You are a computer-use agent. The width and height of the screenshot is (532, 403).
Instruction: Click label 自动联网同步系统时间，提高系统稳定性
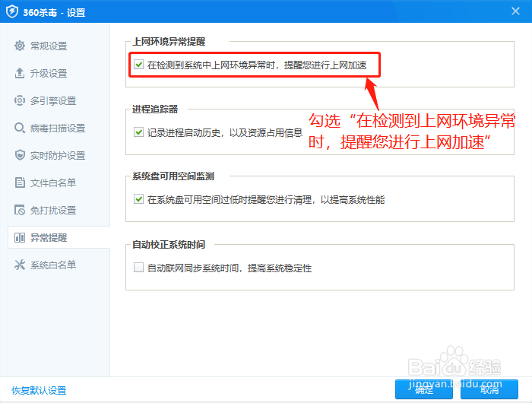pyautogui.click(x=230, y=268)
